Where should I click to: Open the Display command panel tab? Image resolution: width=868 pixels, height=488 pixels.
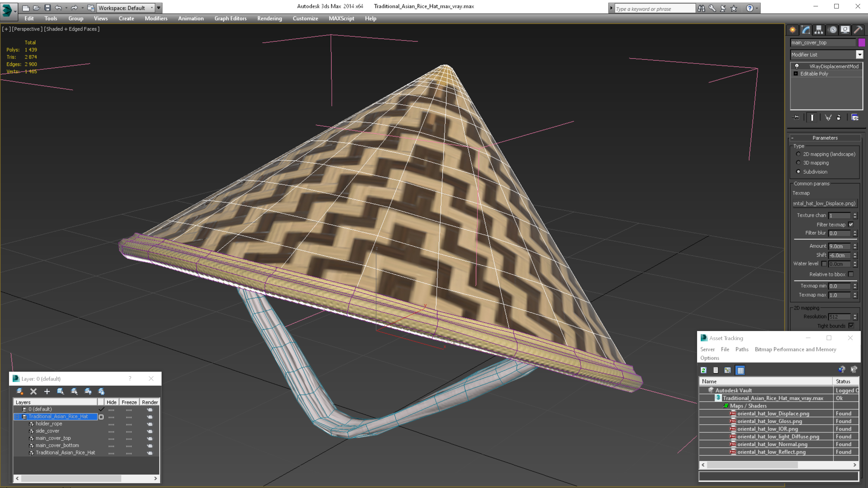pyautogui.click(x=845, y=30)
